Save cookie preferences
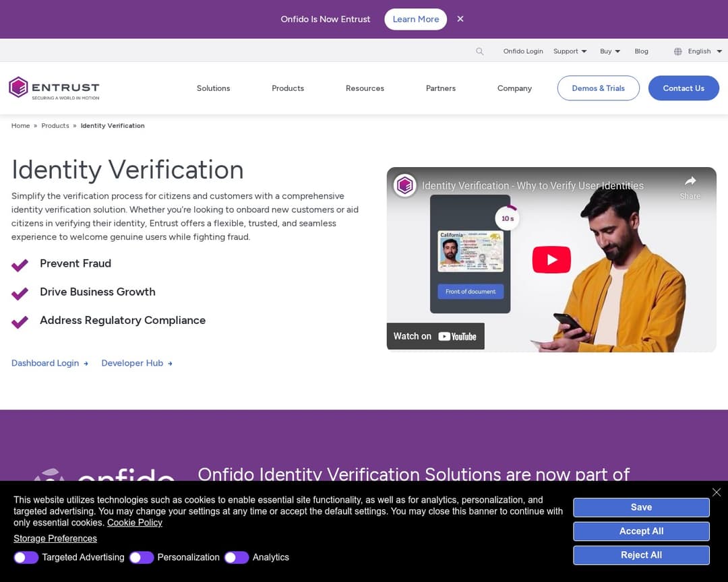The image size is (728, 582). [641, 507]
